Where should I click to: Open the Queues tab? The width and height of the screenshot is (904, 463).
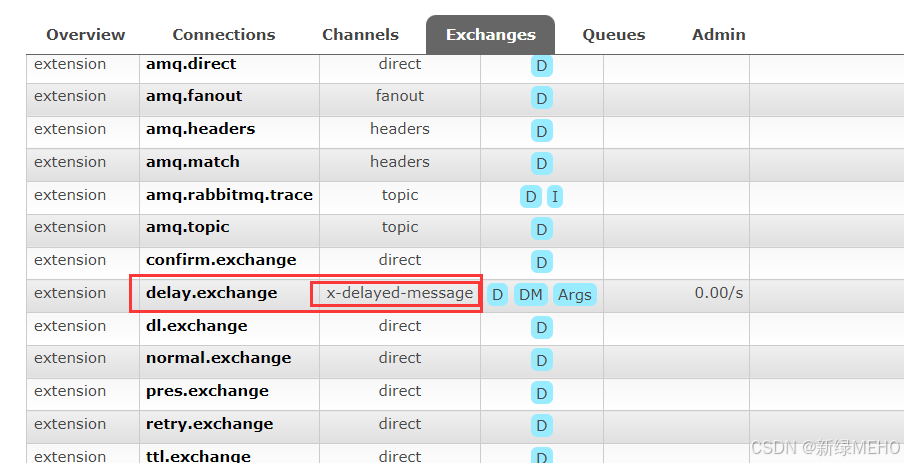tap(613, 35)
